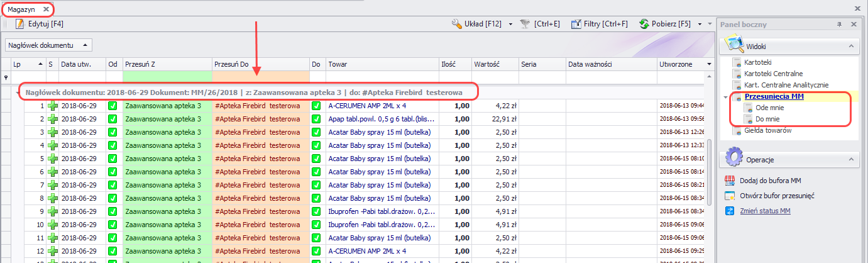The width and height of the screenshot is (868, 263).
Task: Pin the Panel boczny side panel
Action: pyautogui.click(x=839, y=24)
